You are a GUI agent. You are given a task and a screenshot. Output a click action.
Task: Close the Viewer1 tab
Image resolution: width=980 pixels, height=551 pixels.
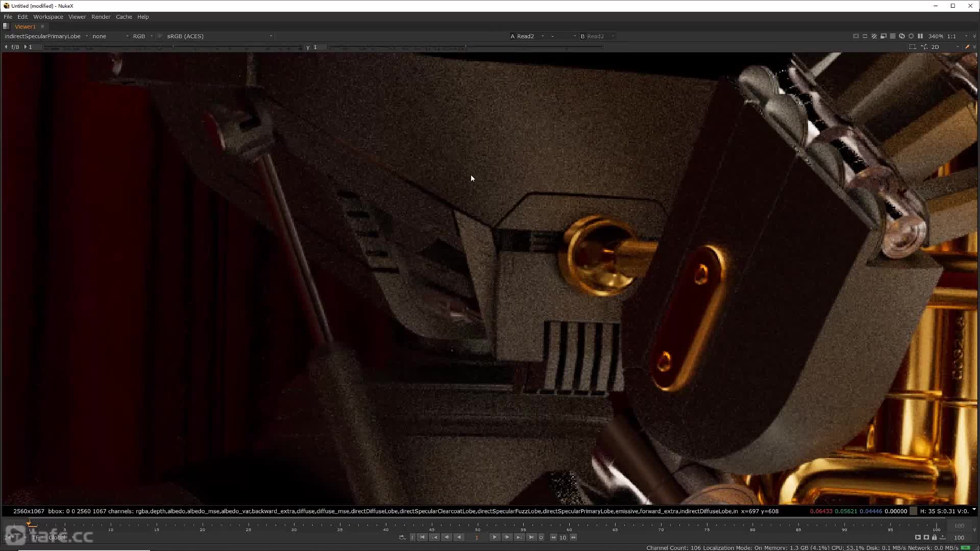coord(42,27)
